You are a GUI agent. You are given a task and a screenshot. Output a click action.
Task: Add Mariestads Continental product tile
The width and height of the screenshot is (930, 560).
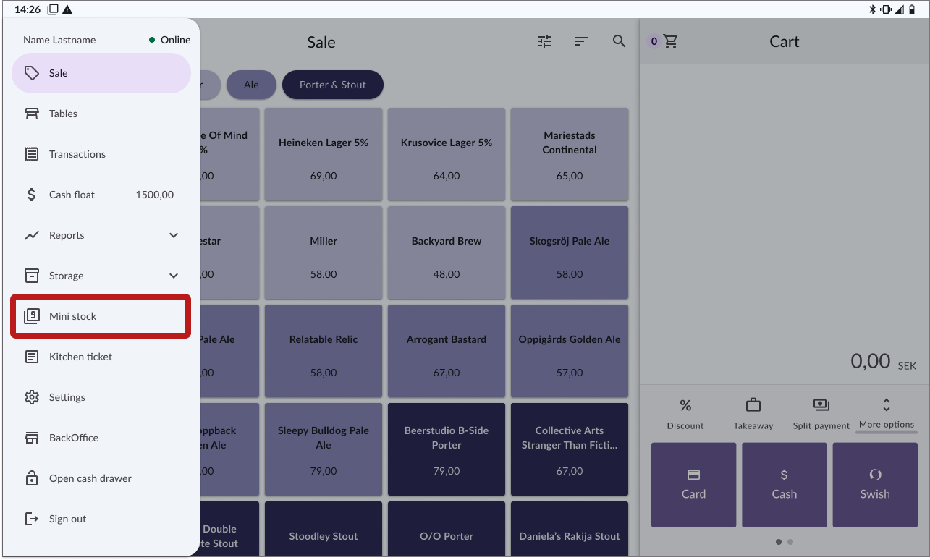570,155
